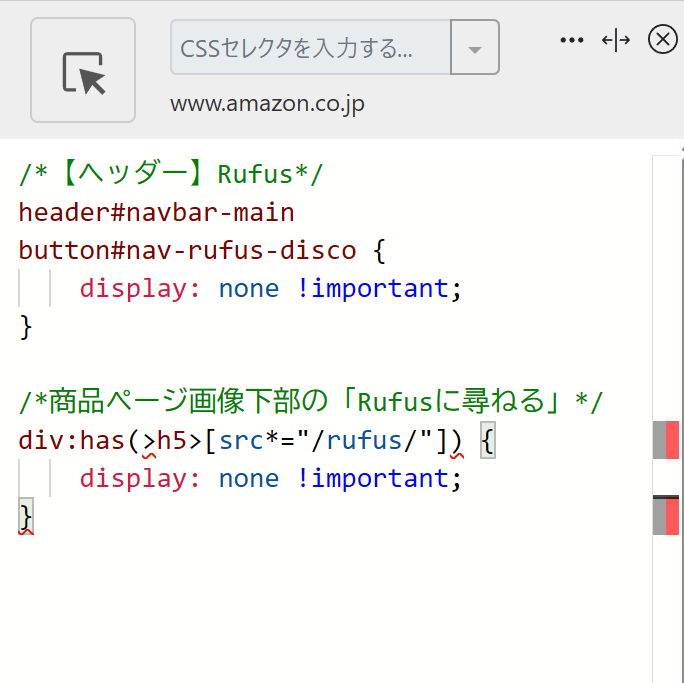The image size is (684, 683).
Task: Click the panel width toggle arrows icon
Action: pos(616,40)
